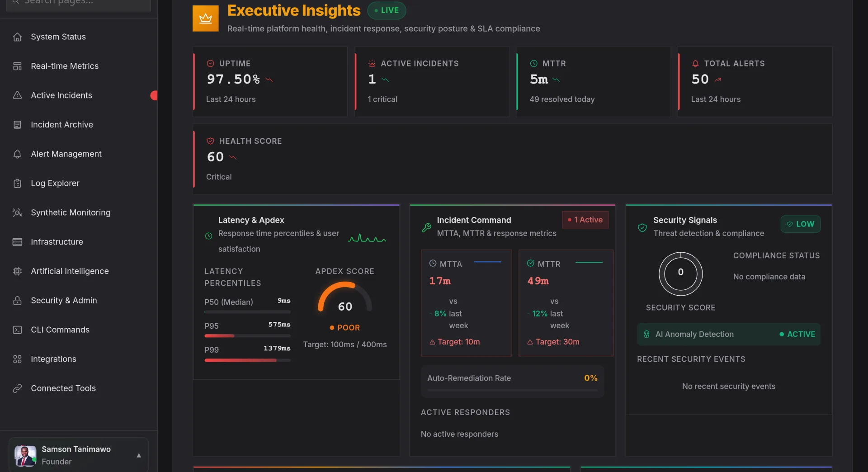Viewport: 868px width, 472px height.
Task: Click the MTTA tile clock icon
Action: click(x=433, y=264)
